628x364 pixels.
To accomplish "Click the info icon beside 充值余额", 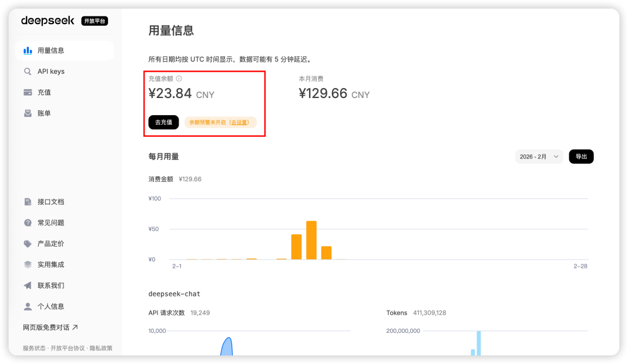I will [179, 78].
